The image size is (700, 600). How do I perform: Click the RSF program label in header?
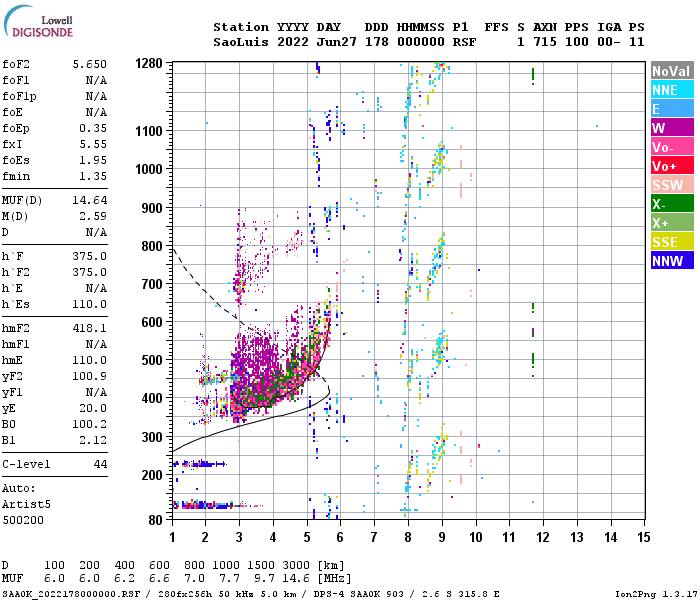464,42
